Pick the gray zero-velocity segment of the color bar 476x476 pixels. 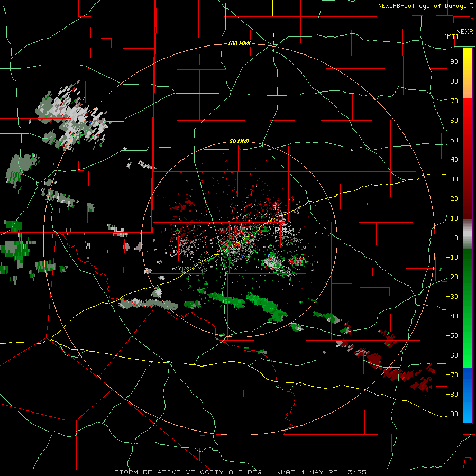coord(467,234)
